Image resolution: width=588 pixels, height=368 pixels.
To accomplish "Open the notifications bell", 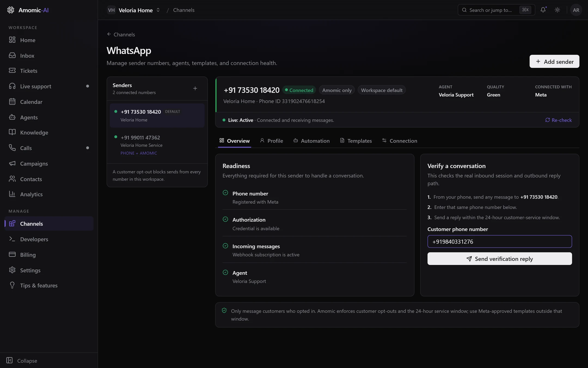I will pos(543,10).
